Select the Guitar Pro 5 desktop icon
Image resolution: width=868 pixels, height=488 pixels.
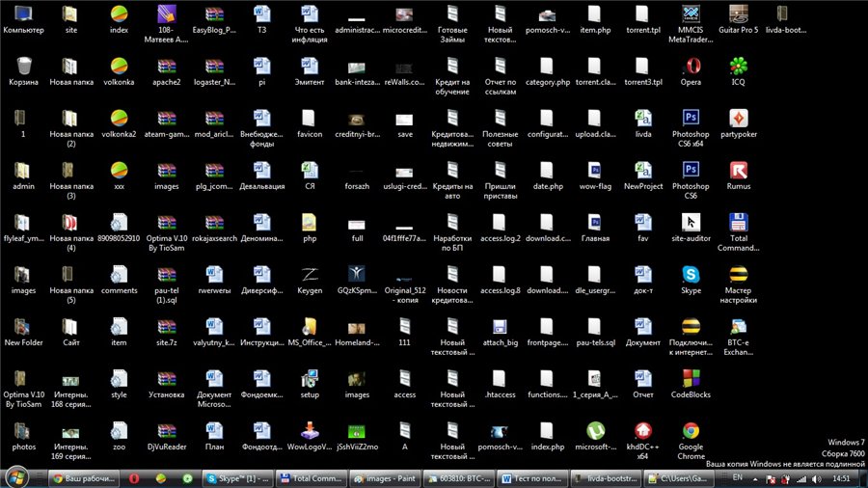pyautogui.click(x=738, y=14)
